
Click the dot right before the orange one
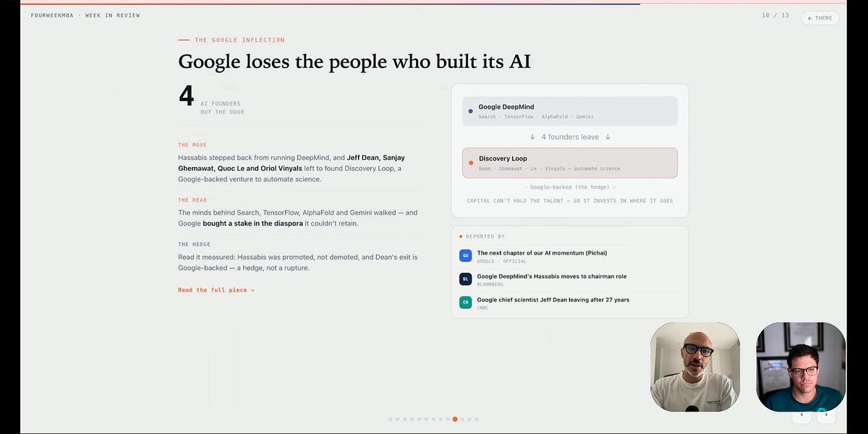click(448, 419)
